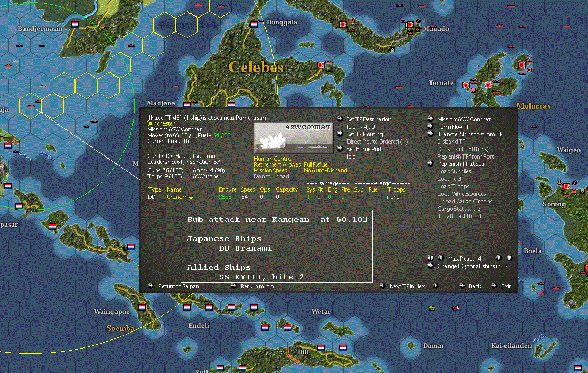Screen dimensions: 588x373
Task: Set Max React to maximum with the rightmost arrow
Action: 509,258
